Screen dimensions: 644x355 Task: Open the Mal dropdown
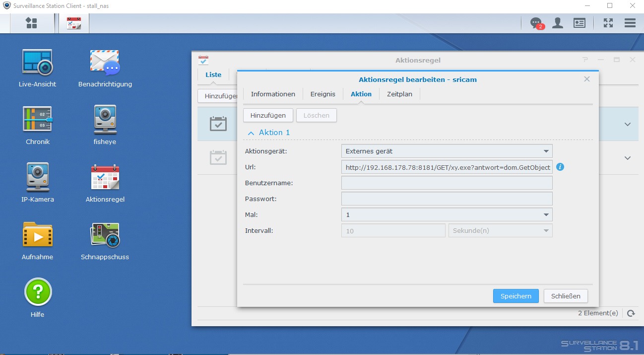point(447,214)
